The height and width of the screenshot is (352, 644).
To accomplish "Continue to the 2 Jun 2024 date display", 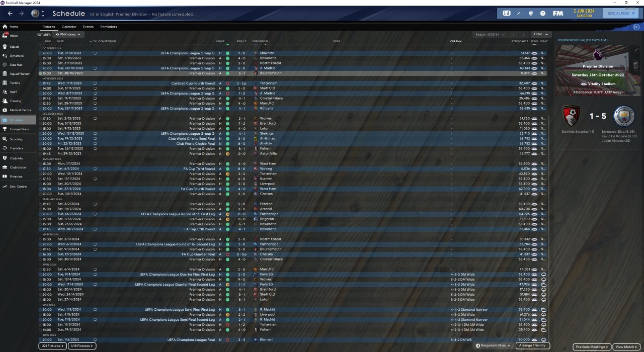I will [x=584, y=14].
